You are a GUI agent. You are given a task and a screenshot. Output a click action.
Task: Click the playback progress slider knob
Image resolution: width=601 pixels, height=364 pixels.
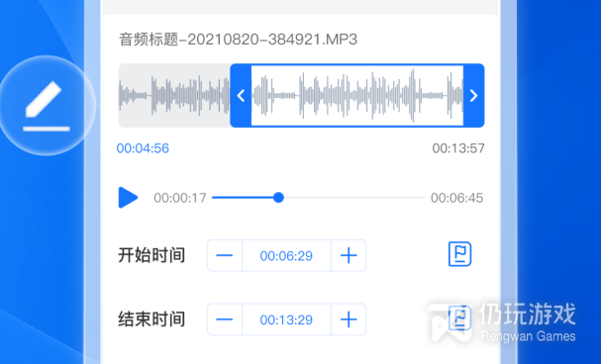[x=278, y=198]
